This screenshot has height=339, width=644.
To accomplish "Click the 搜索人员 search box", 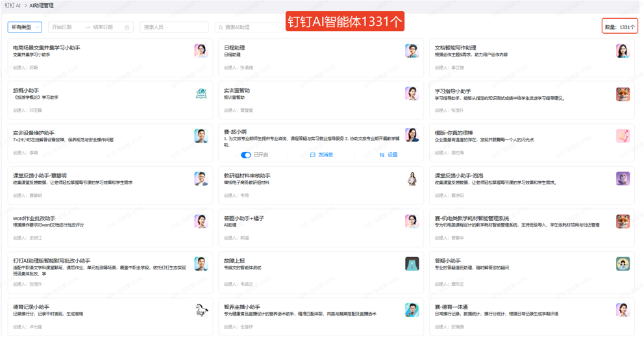I will [x=174, y=27].
